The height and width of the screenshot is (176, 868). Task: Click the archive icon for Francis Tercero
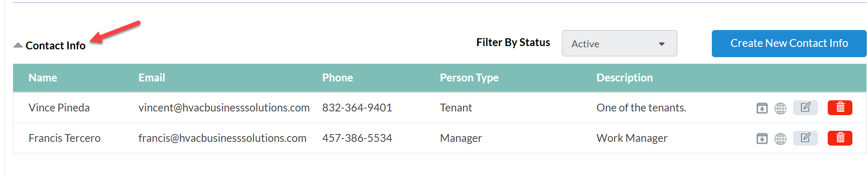click(762, 139)
